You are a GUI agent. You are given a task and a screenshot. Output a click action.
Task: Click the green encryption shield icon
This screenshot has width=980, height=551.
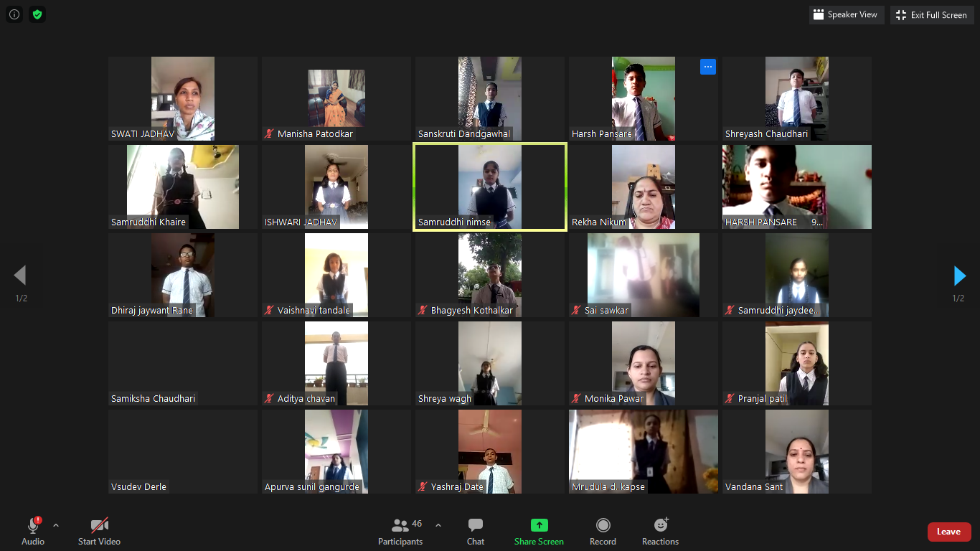[x=37, y=14]
